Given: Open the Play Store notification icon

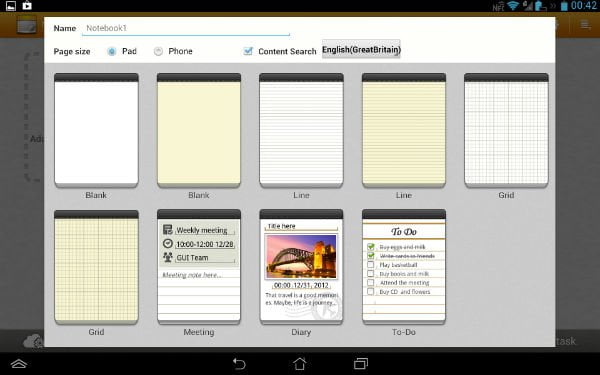Looking at the screenshot, I should click(x=27, y=6).
